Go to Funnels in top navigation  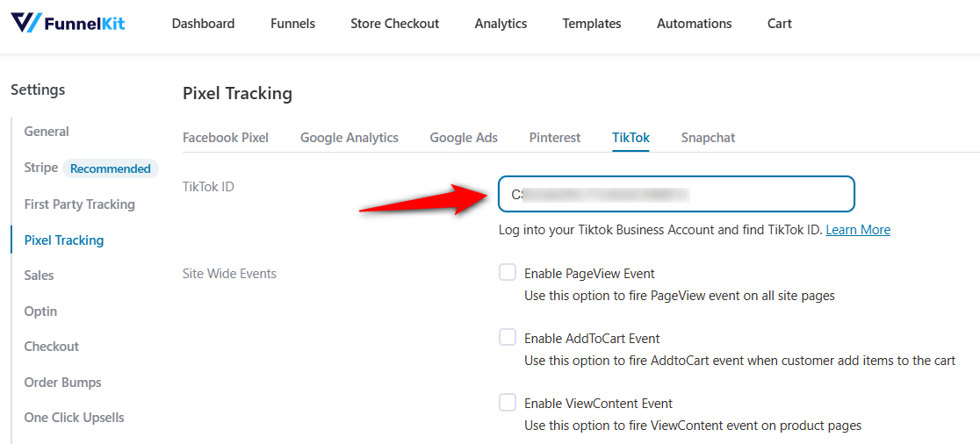[292, 24]
